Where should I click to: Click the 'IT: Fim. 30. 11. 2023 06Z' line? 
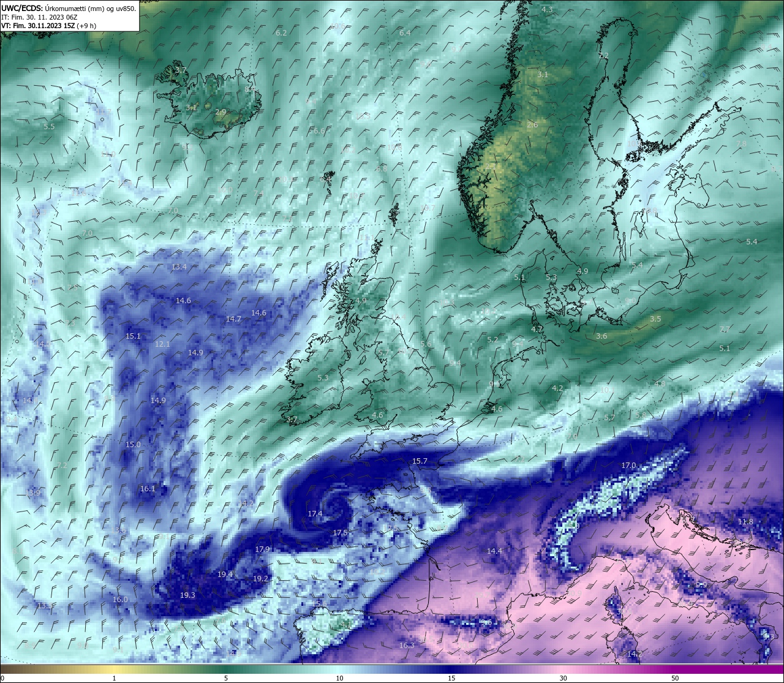[x=39, y=17]
